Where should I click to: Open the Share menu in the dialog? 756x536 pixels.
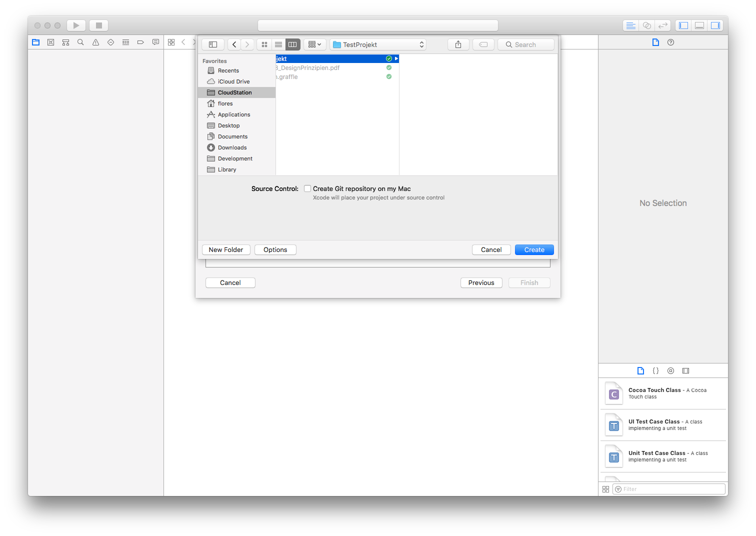[458, 44]
